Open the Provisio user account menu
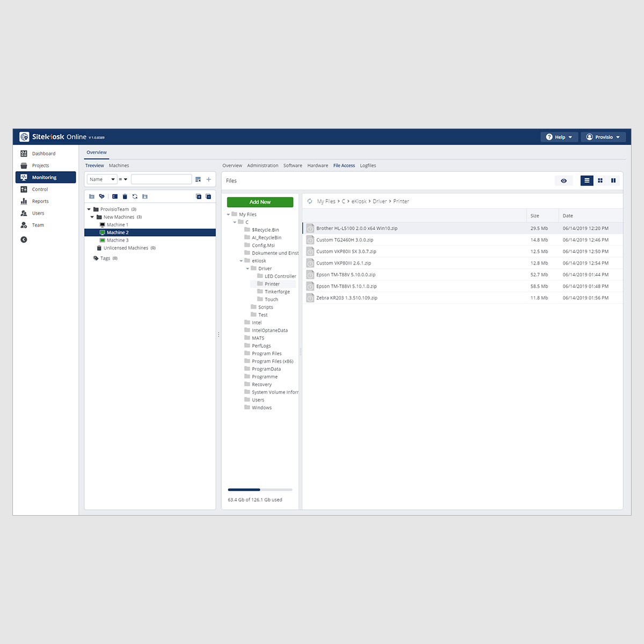Image resolution: width=644 pixels, height=644 pixels. (603, 137)
